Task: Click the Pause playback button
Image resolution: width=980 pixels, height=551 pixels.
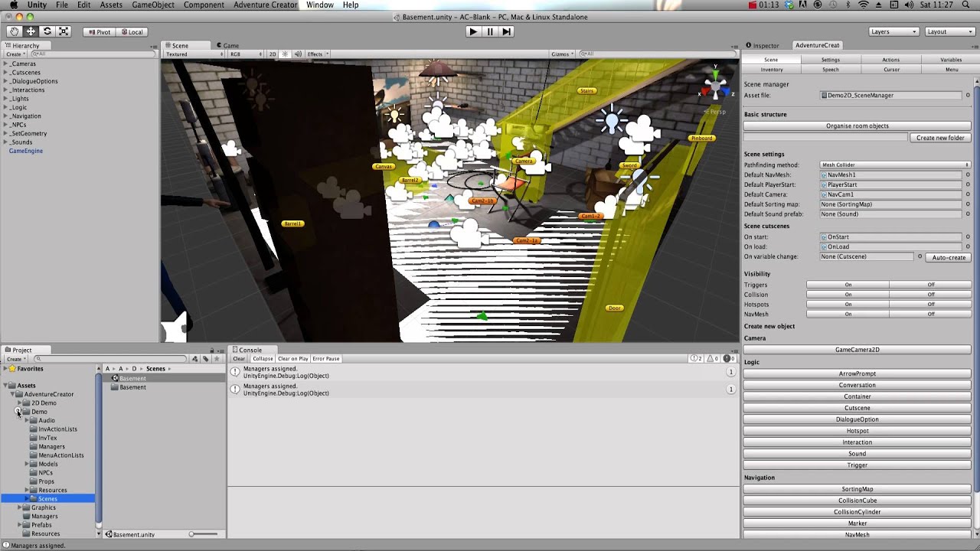Action: click(490, 31)
